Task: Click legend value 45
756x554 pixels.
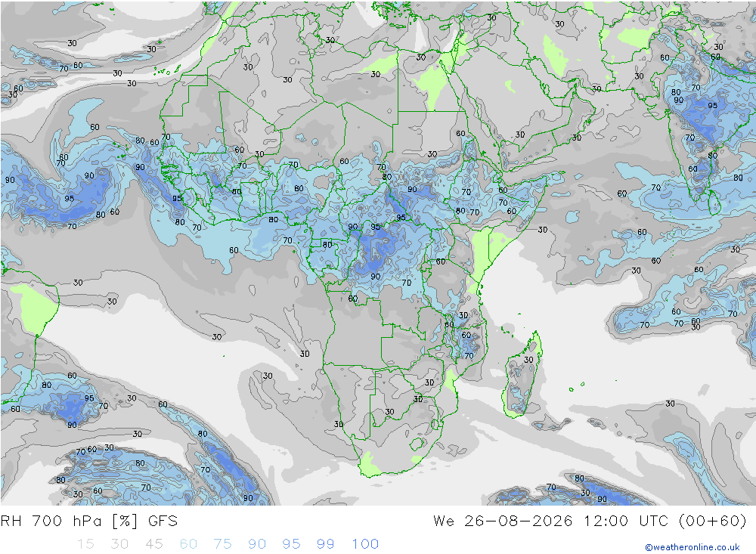Action: tap(154, 544)
